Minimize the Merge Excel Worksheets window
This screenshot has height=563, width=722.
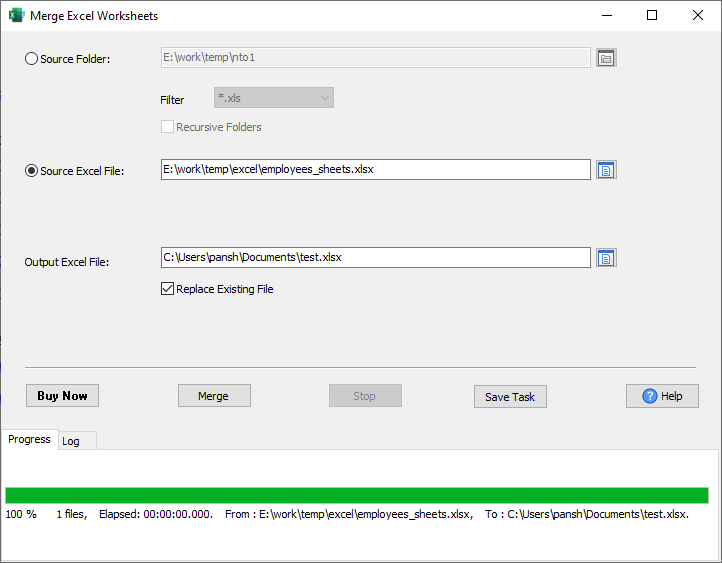coord(607,15)
